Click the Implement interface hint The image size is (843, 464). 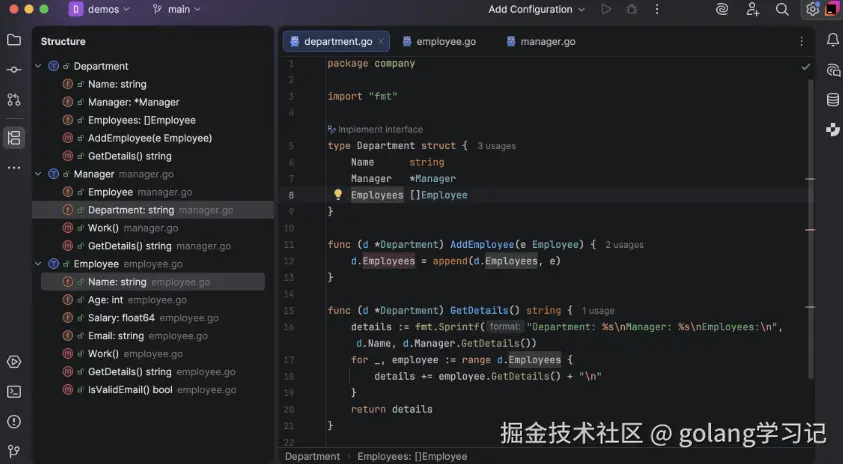pos(375,130)
